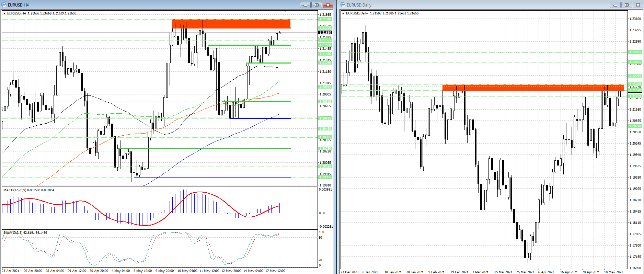The width and height of the screenshot is (644, 274).
Task: Click the EURUSD,H4 window title icon
Action: pyautogui.click(x=4, y=5)
